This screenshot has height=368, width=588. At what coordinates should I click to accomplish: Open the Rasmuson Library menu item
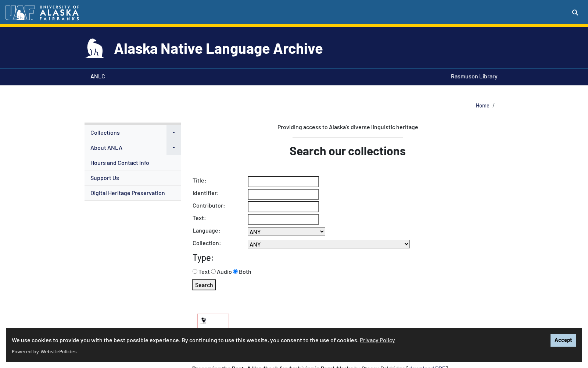(x=474, y=76)
